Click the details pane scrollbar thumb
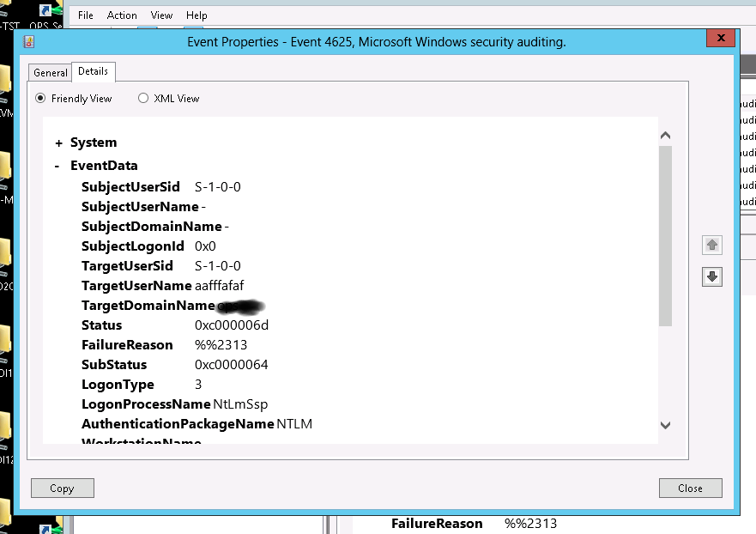 pyautogui.click(x=665, y=236)
